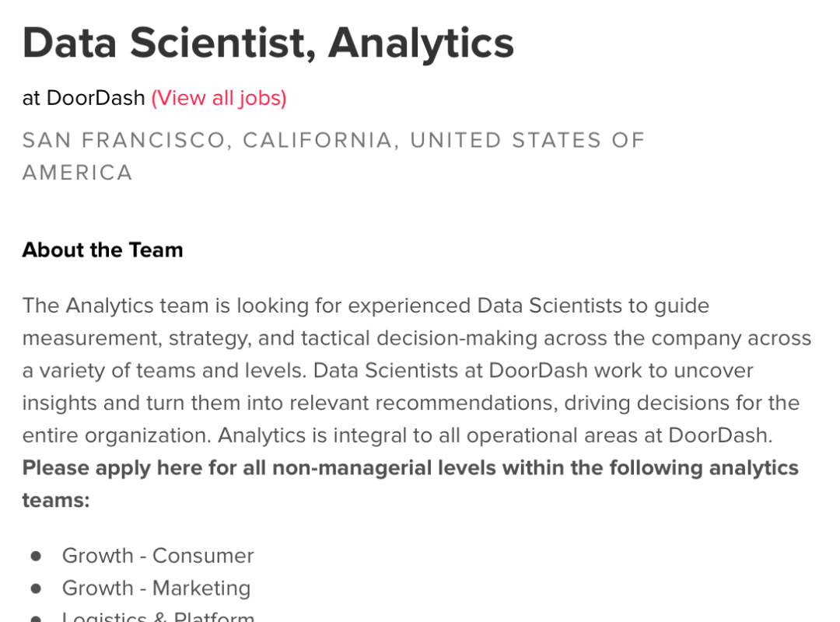Click the Growth - Consumer list item
Viewport: 840px width, 622px height.
click(x=158, y=555)
